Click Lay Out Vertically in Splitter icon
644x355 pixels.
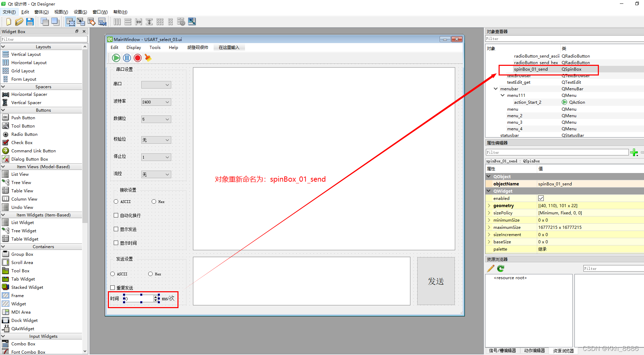(x=149, y=22)
